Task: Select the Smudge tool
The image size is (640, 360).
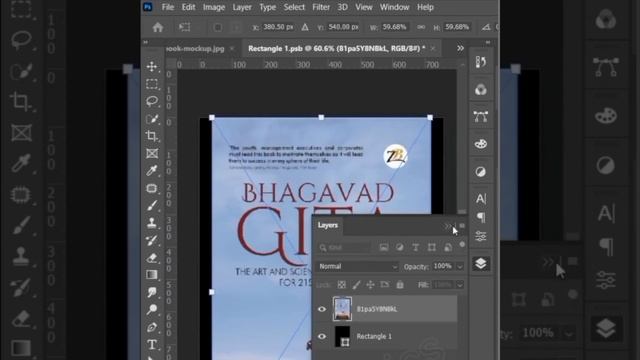Action: point(152,292)
